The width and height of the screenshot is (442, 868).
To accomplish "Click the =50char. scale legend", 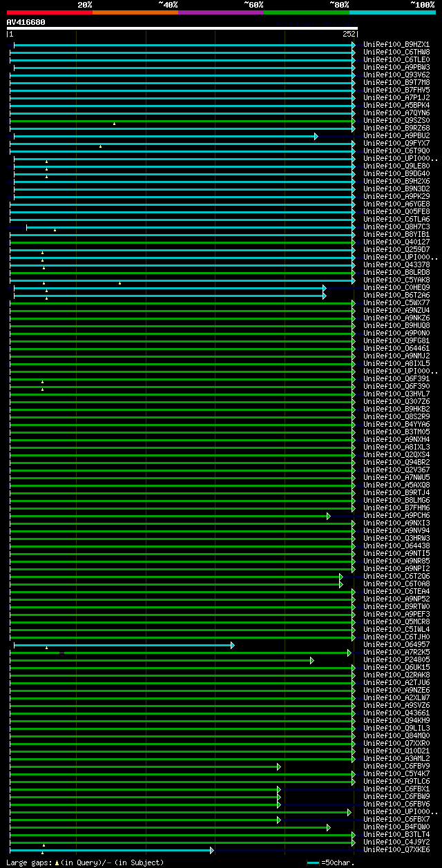I will coord(331,862).
